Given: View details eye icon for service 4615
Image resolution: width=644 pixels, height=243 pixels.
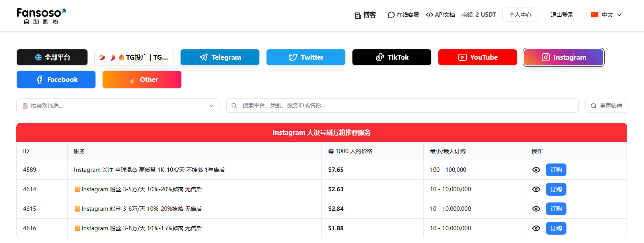Looking at the screenshot, I should pos(536,209).
